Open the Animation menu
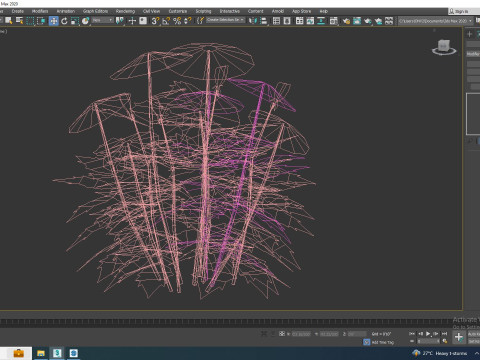The width and height of the screenshot is (480, 360). (66, 11)
